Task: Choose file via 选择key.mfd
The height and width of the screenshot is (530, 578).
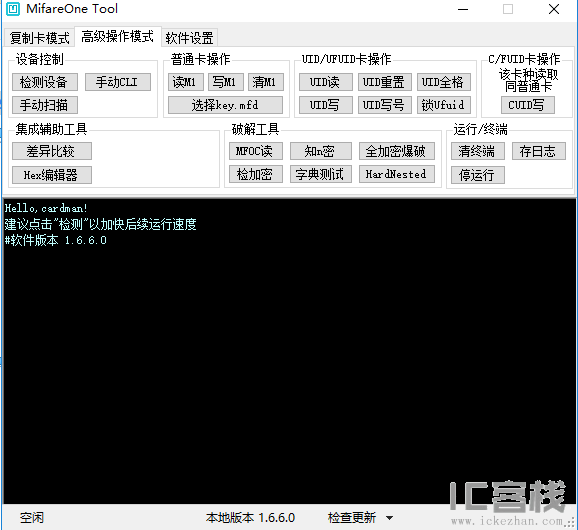Action: coord(225,105)
